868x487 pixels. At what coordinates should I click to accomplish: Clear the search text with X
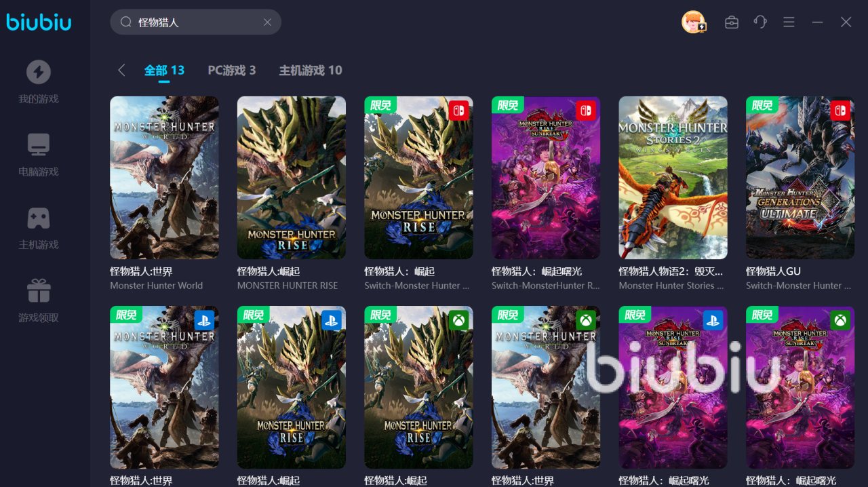267,22
